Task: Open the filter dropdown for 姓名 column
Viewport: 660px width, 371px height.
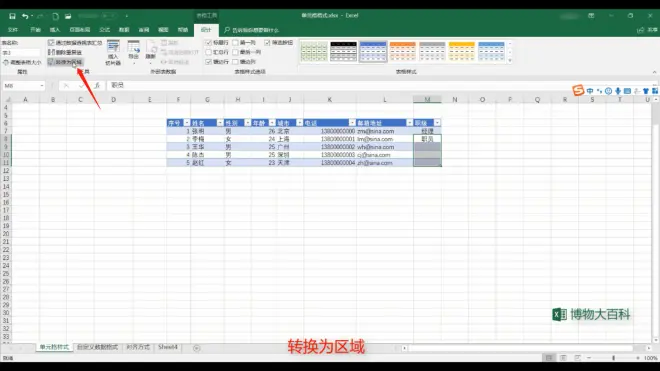Action: (x=220, y=123)
